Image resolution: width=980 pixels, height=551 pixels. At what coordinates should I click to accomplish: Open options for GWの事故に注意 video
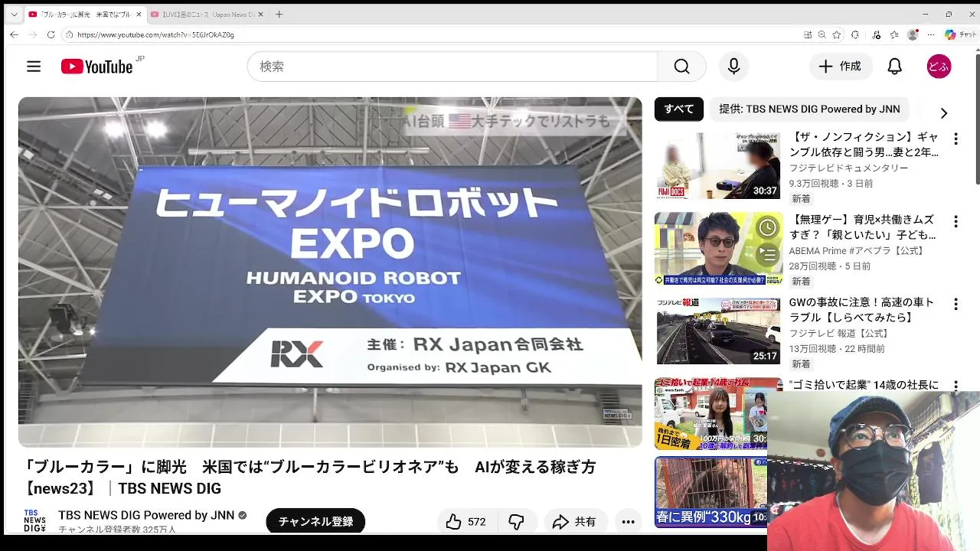[x=955, y=305]
